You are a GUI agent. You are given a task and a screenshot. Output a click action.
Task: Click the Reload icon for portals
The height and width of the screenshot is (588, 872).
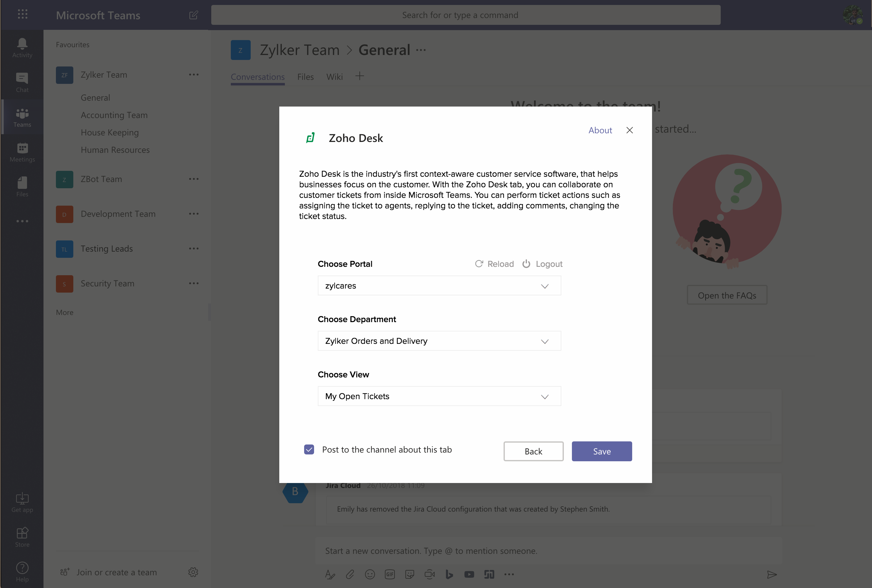pos(479,264)
